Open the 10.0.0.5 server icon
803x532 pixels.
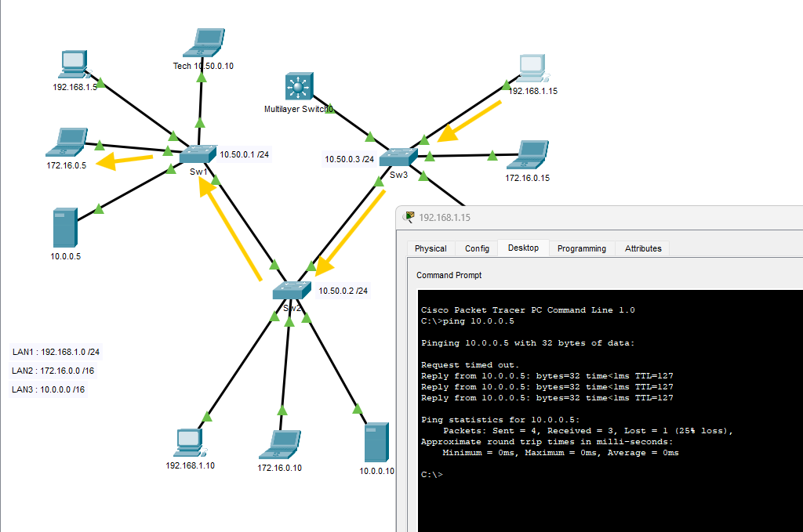pyautogui.click(x=64, y=227)
